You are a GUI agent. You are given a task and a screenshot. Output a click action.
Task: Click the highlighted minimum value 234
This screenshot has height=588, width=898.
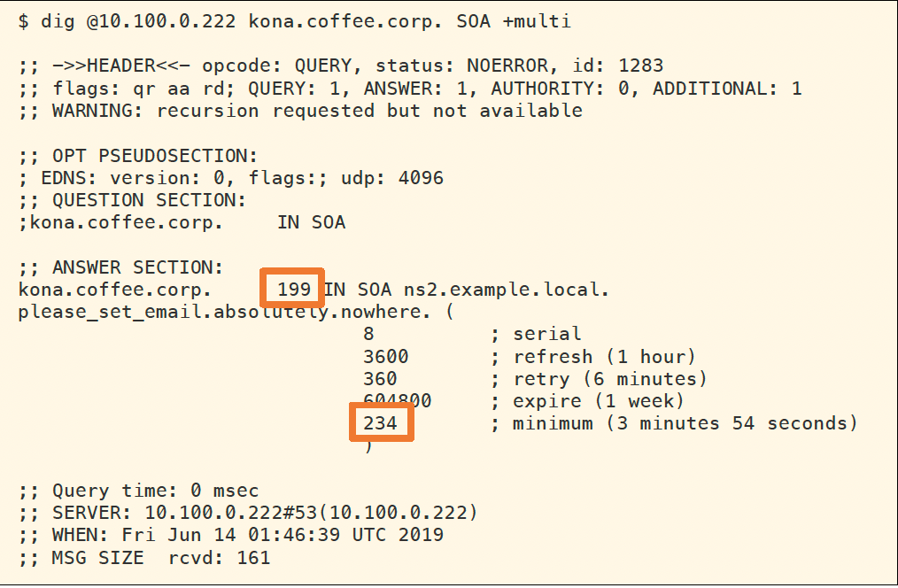coord(381,423)
